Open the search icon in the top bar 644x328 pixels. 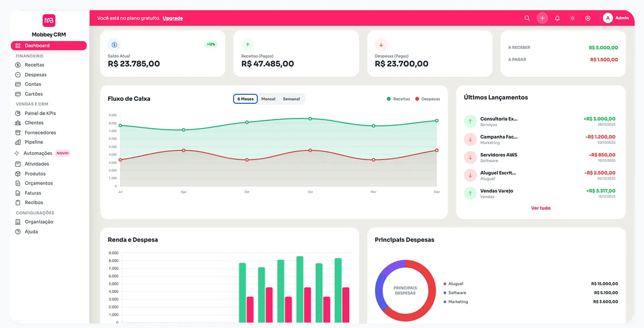(x=527, y=18)
